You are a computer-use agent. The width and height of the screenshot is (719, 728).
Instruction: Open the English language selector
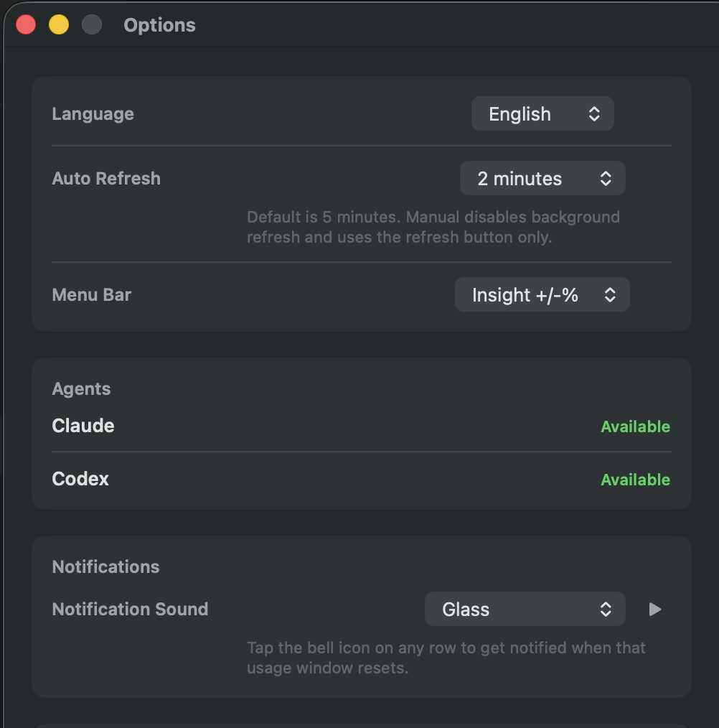(x=542, y=113)
